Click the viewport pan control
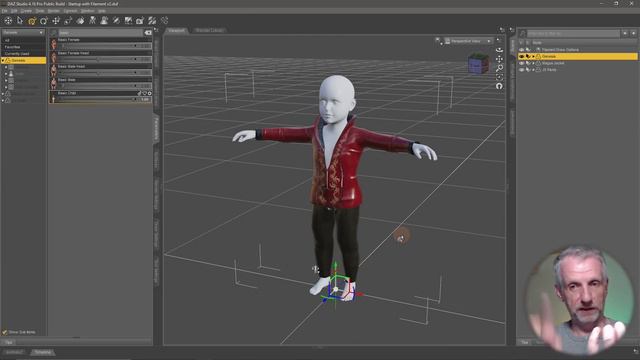The height and width of the screenshot is (360, 640). pyautogui.click(x=499, y=59)
